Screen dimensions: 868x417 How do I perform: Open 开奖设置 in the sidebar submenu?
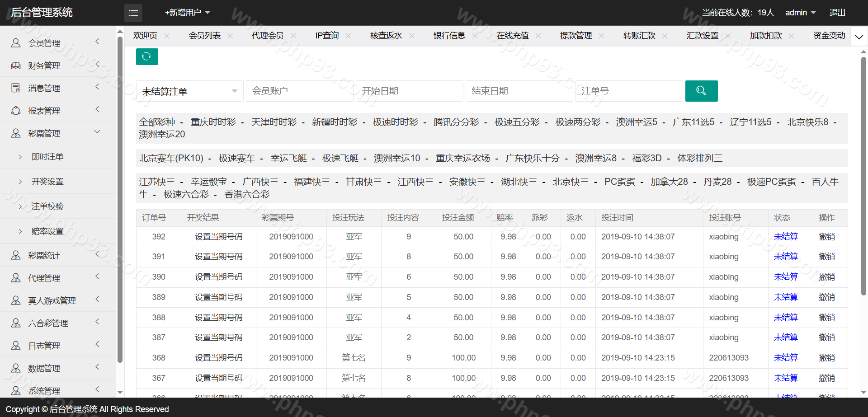[x=47, y=182]
